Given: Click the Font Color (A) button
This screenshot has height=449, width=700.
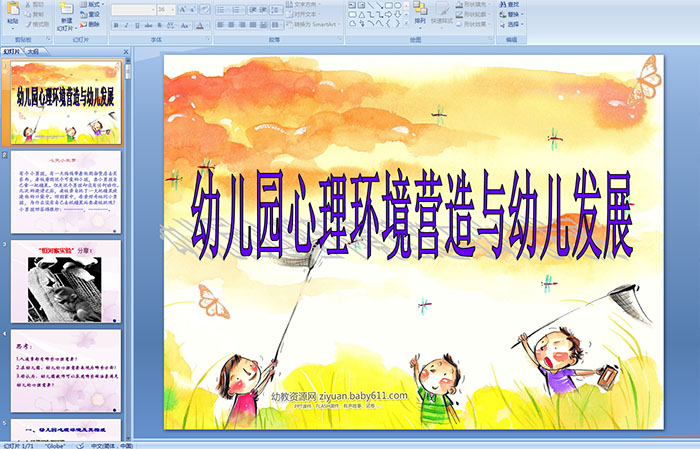Looking at the screenshot, I should tap(200, 25).
